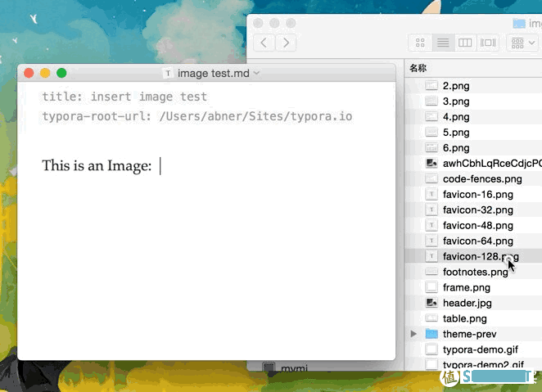The image size is (542, 392).
Task: Click the file icon of code-fences.png
Action: click(431, 178)
